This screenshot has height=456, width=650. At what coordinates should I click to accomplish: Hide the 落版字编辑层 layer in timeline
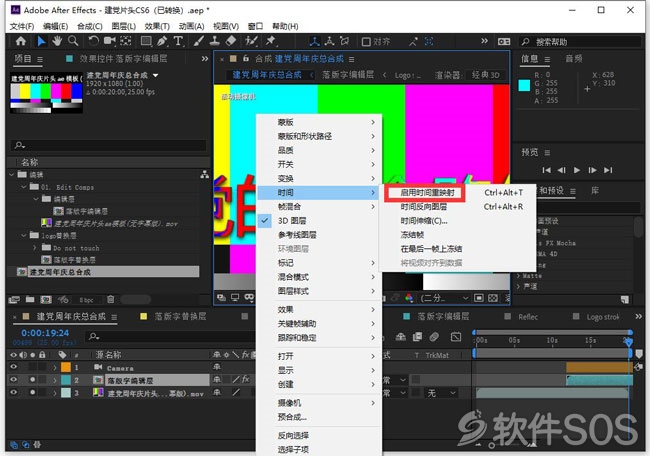(x=13, y=379)
